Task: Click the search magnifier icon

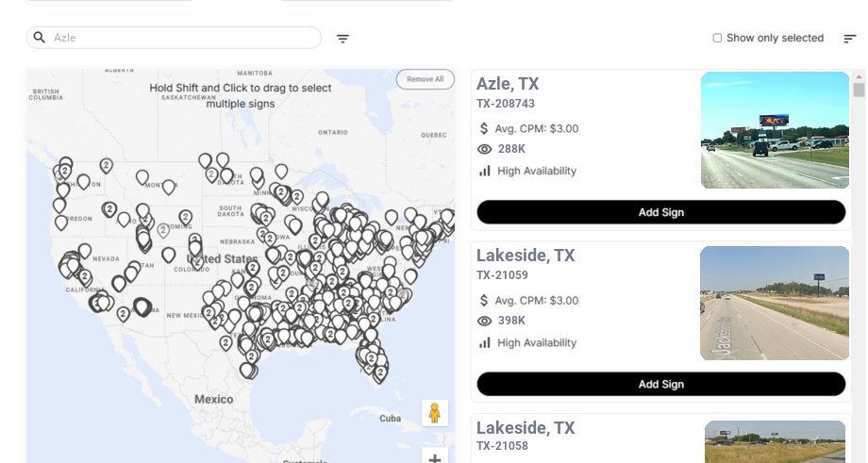Action: click(x=40, y=38)
